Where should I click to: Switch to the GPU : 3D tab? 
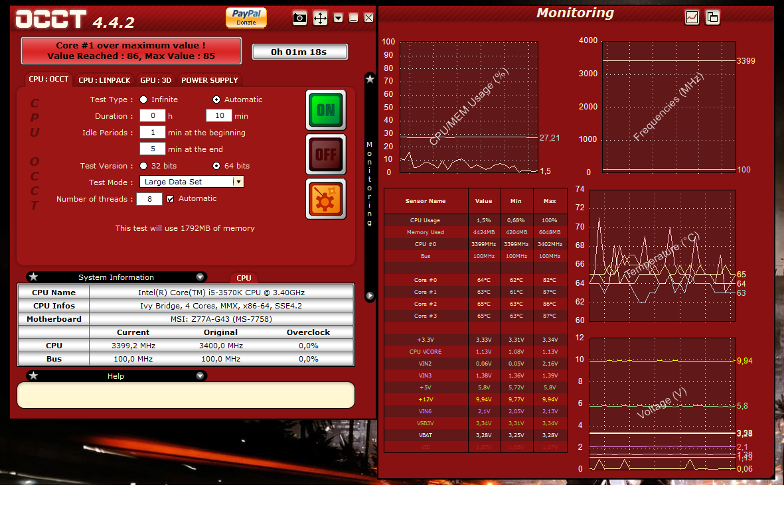coord(155,80)
